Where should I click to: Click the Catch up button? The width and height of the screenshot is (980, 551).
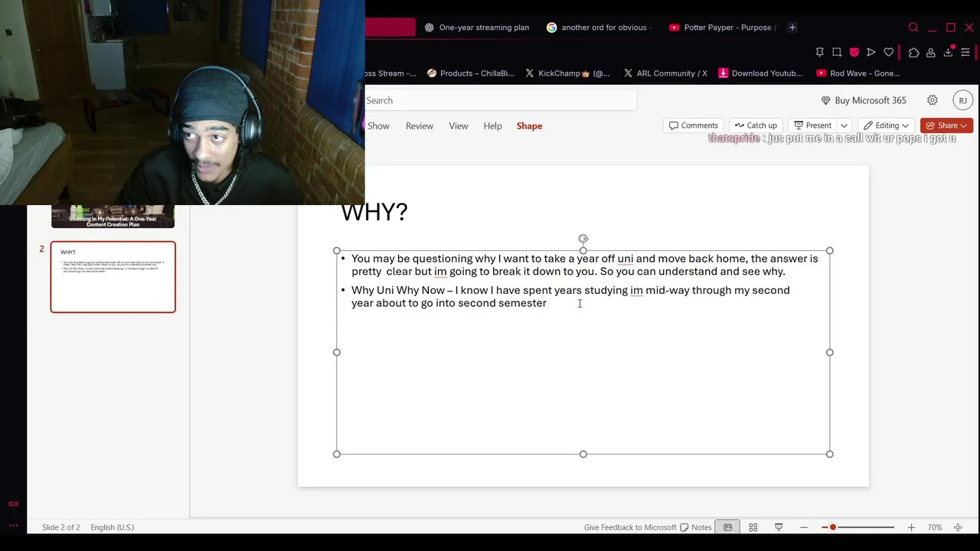pyautogui.click(x=756, y=126)
